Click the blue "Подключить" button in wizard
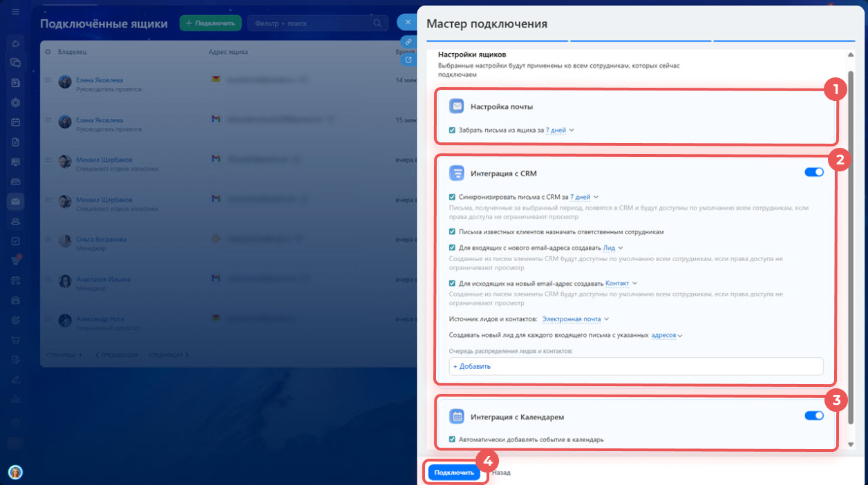 pos(454,473)
